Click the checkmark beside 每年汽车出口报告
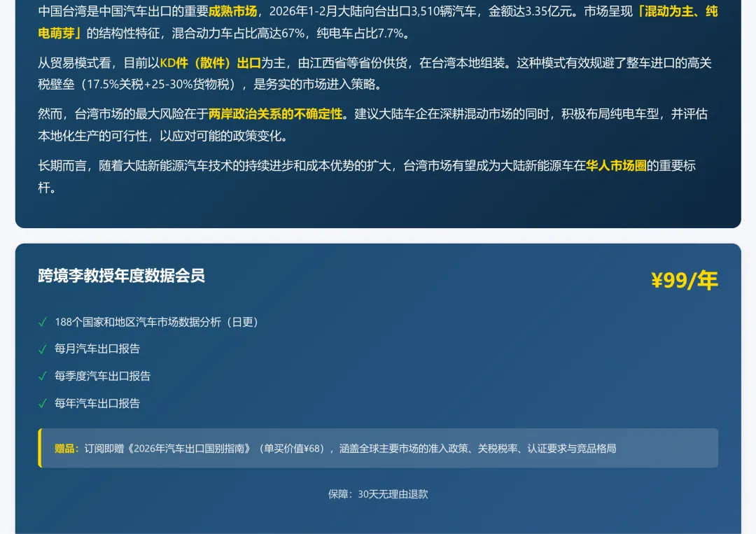 click(42, 404)
